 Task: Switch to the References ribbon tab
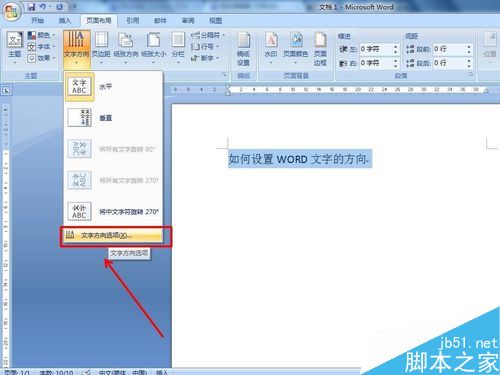(133, 21)
